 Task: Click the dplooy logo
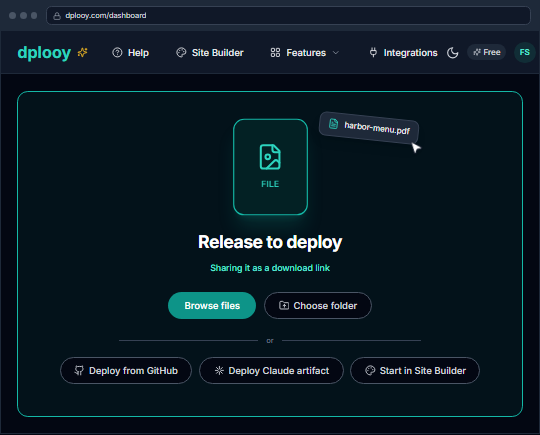[44, 53]
